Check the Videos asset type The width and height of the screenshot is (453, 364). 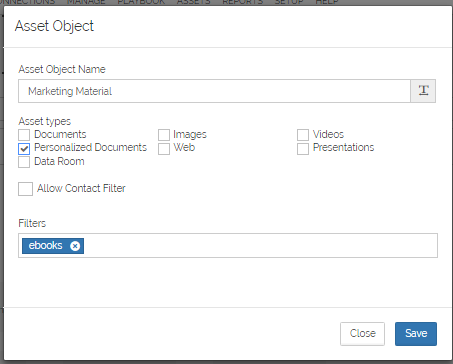click(x=303, y=135)
